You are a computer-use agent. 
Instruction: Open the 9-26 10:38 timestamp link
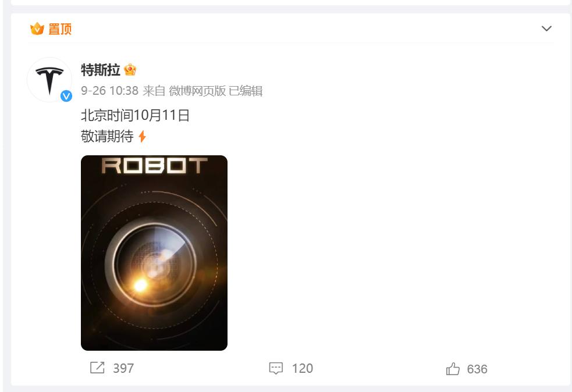coord(109,91)
